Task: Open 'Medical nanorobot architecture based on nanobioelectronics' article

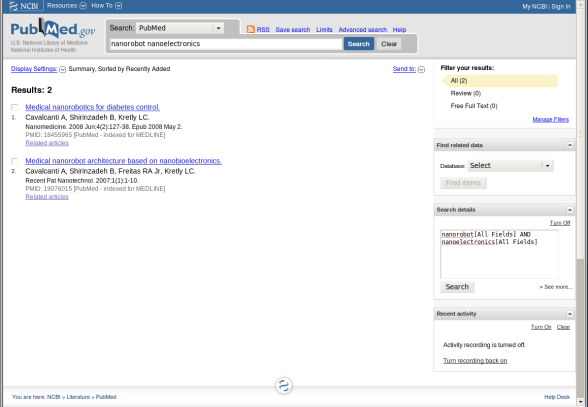Action: [x=123, y=161]
